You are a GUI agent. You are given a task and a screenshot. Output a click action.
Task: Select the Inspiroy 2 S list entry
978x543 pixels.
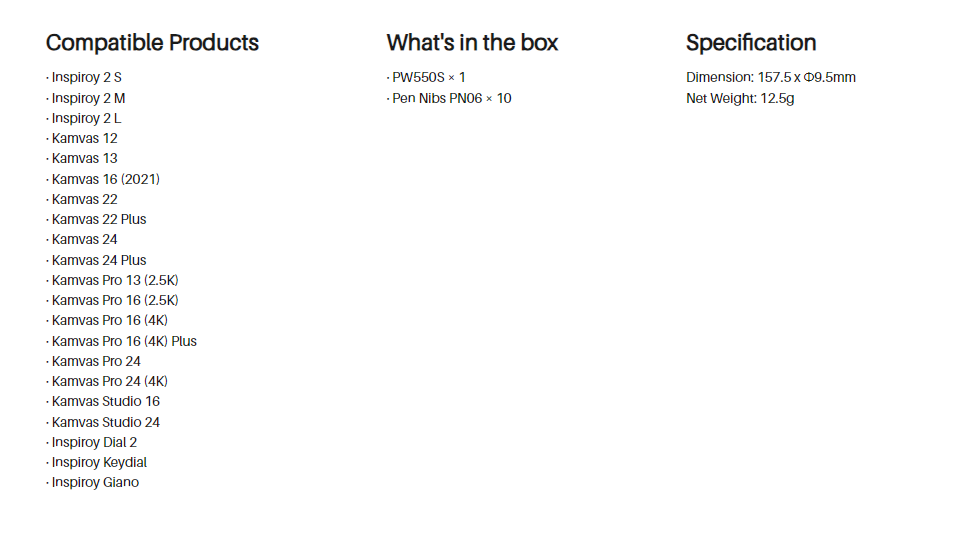click(86, 77)
